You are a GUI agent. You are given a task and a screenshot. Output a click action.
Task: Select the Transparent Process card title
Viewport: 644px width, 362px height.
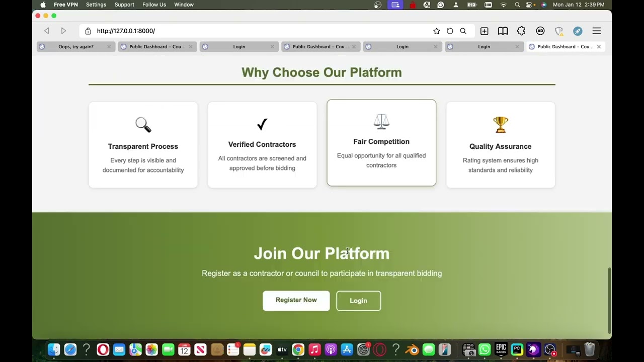143,146
